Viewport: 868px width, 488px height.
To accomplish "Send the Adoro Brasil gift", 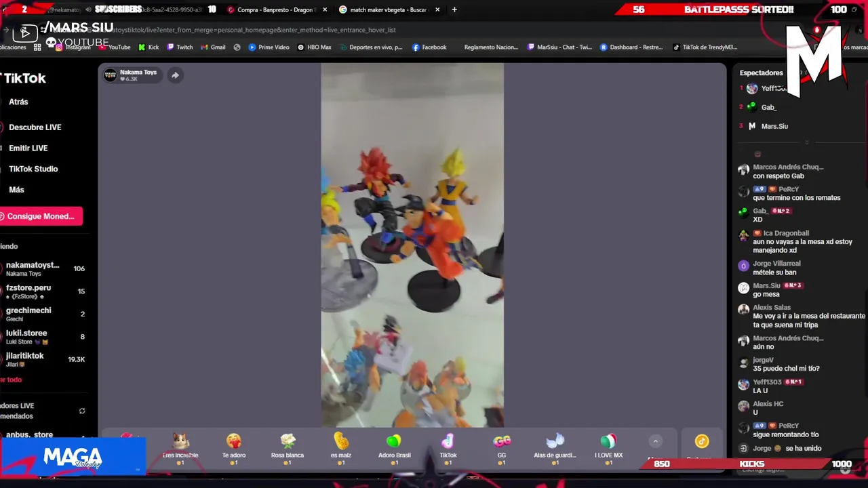I will [394, 448].
